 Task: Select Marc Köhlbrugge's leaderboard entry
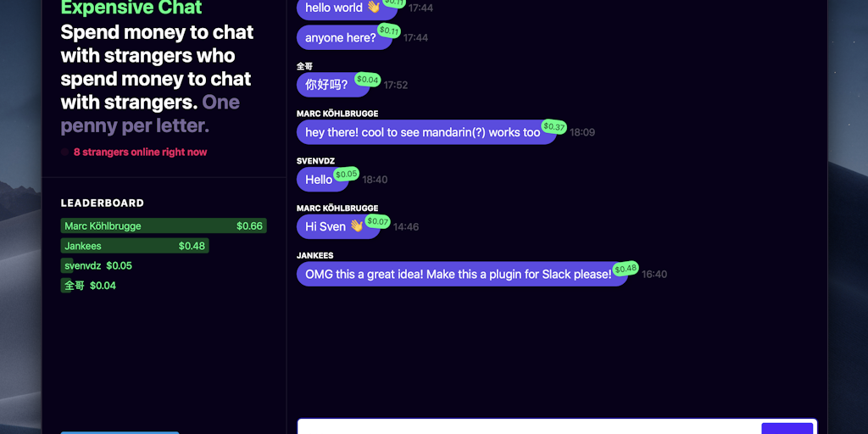pos(164,225)
